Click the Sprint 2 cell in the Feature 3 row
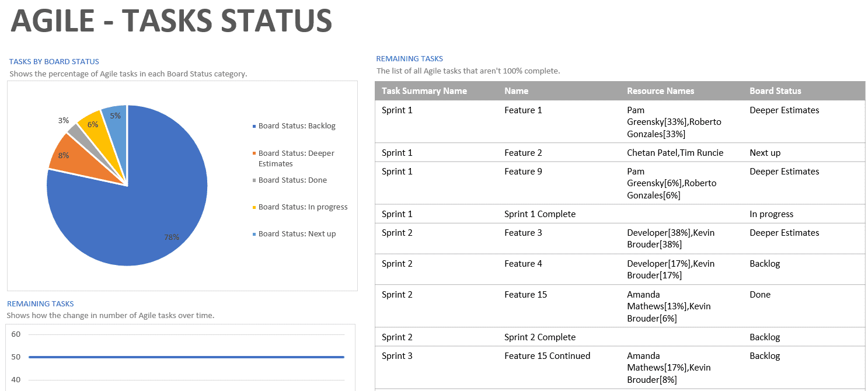Screen dimensions: 868x391 (397, 232)
